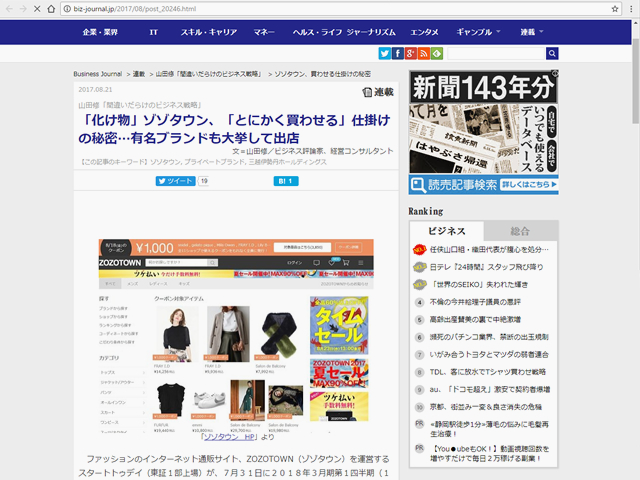The width and height of the screenshot is (640, 480).
Task: Switch to the 総合 ranking tab
Action: click(520, 230)
